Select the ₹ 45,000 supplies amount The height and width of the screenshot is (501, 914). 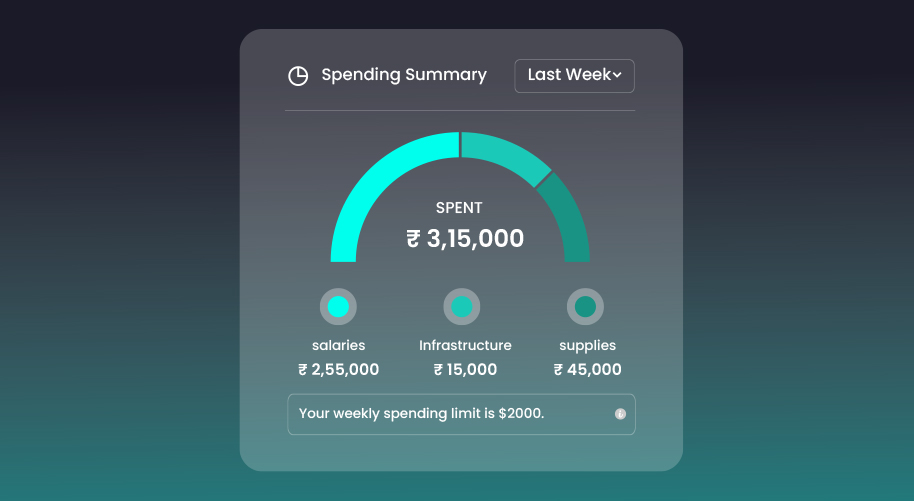587,370
